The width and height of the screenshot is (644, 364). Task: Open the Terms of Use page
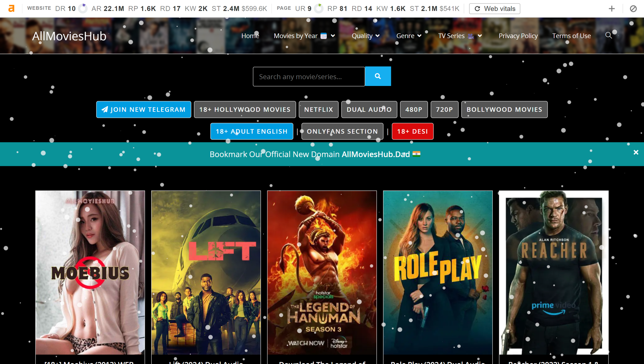[x=571, y=36]
